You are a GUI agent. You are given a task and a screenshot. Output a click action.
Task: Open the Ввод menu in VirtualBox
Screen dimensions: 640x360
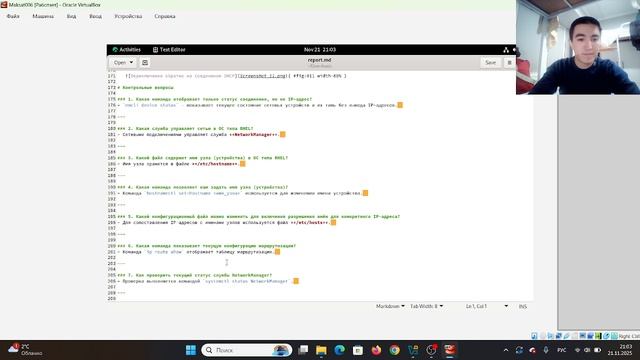96,16
